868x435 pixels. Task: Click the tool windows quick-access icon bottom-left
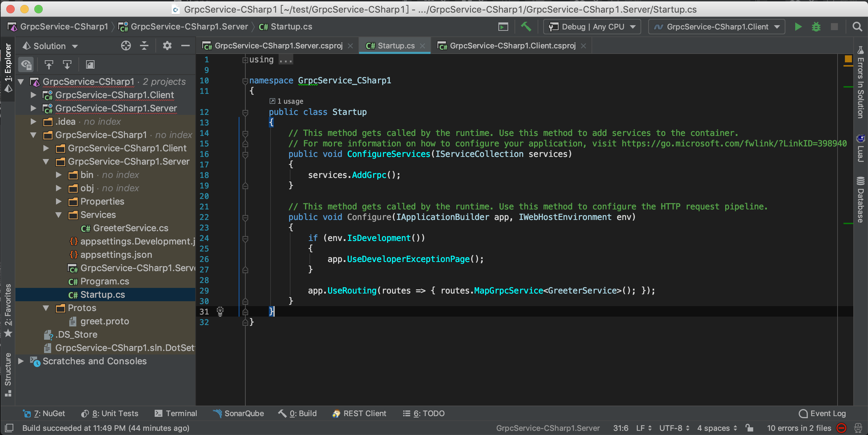[9, 428]
